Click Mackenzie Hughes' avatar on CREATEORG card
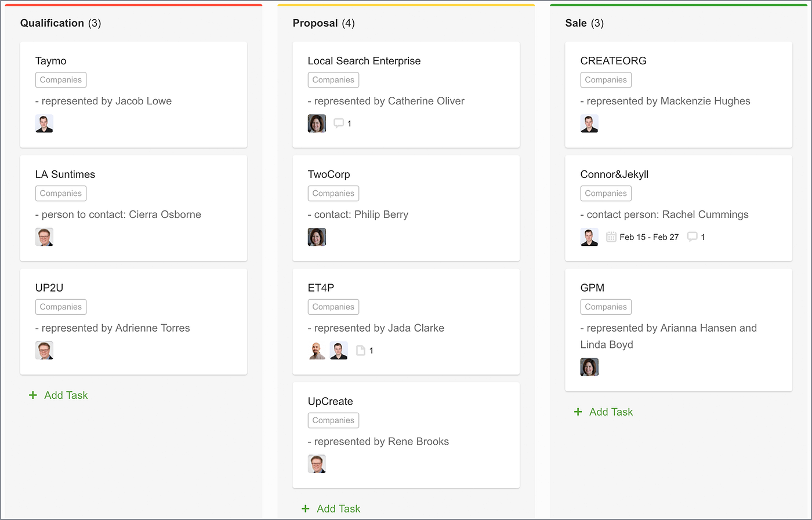The image size is (812, 520). pos(589,123)
